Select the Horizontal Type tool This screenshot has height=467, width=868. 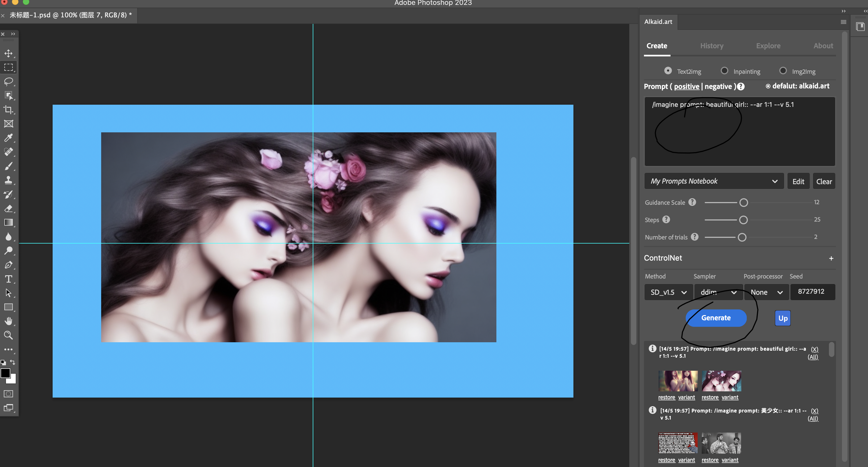click(8, 279)
